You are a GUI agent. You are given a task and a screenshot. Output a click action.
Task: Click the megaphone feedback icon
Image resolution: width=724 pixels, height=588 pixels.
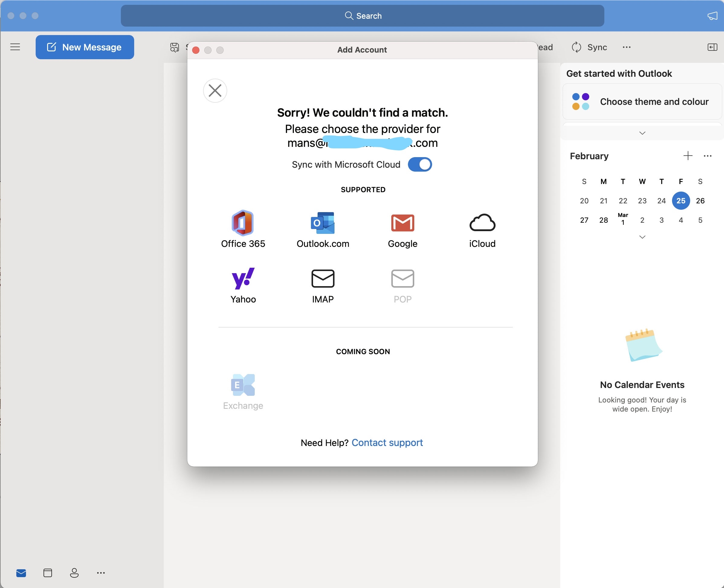click(712, 16)
